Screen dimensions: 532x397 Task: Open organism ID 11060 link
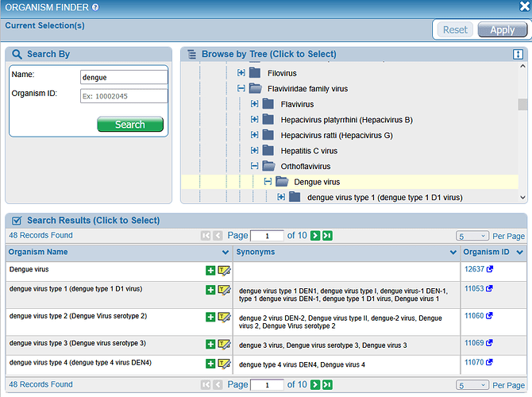(474, 316)
